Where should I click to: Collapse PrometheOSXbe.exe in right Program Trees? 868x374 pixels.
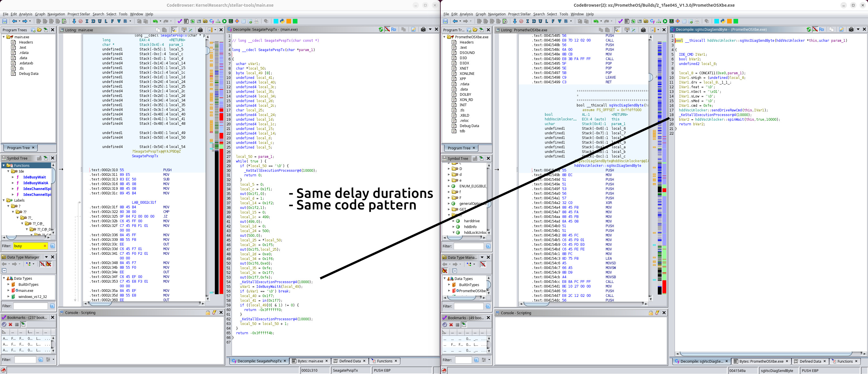click(444, 37)
